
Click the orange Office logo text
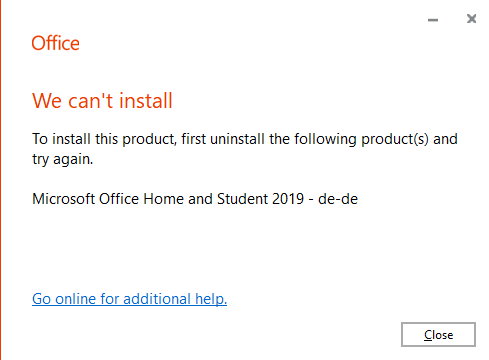pyautogui.click(x=55, y=43)
